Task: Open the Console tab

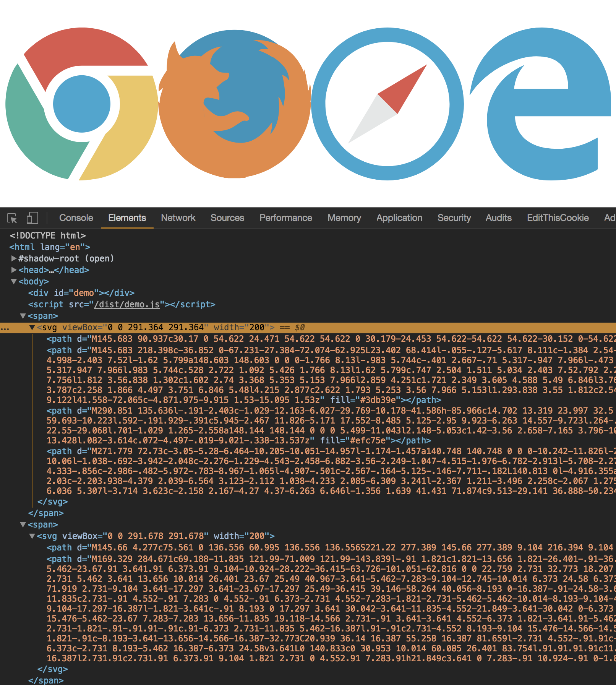Action: pyautogui.click(x=76, y=218)
